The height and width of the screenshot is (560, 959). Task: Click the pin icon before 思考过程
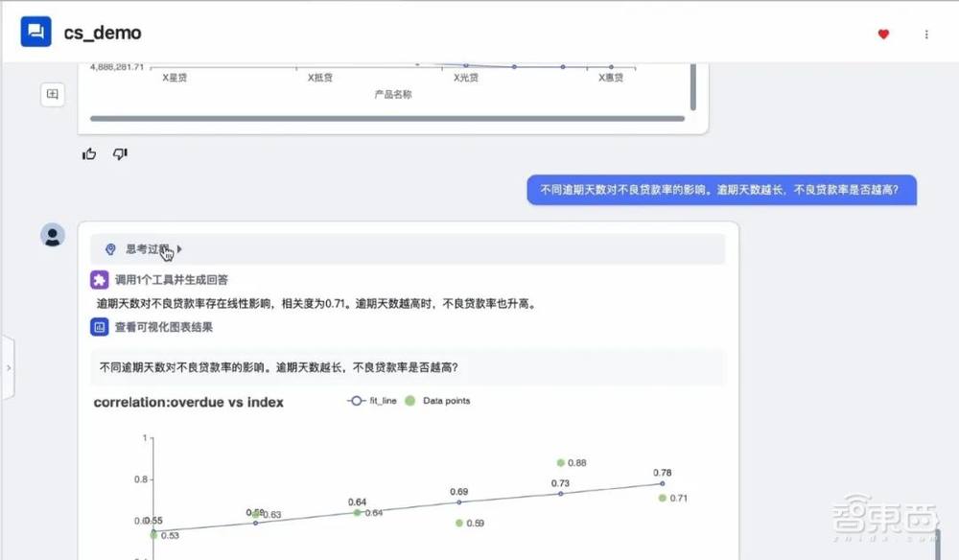click(109, 248)
